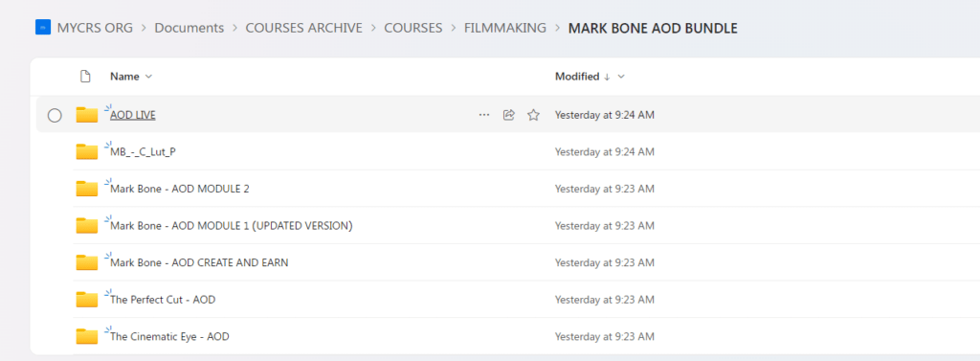Open more actions ellipsis for AOD LIVE
The height and width of the screenshot is (361, 980).
coord(483,115)
